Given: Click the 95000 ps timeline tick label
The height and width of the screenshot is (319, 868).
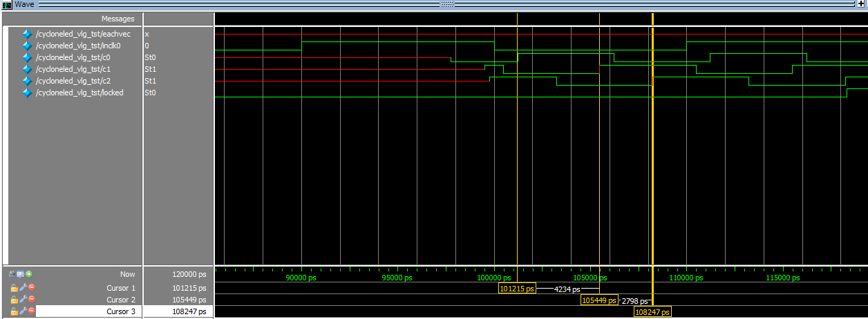Looking at the screenshot, I should 397,278.
